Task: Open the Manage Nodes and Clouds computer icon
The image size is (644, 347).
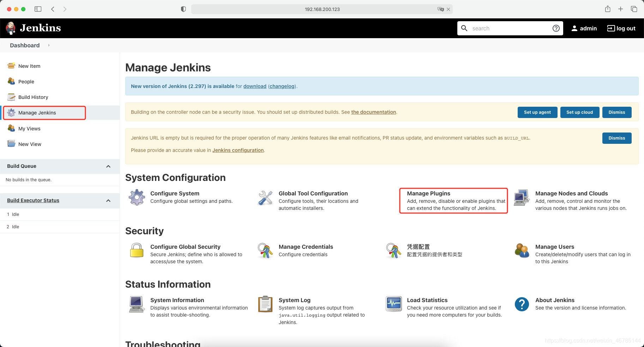Action: click(x=522, y=198)
